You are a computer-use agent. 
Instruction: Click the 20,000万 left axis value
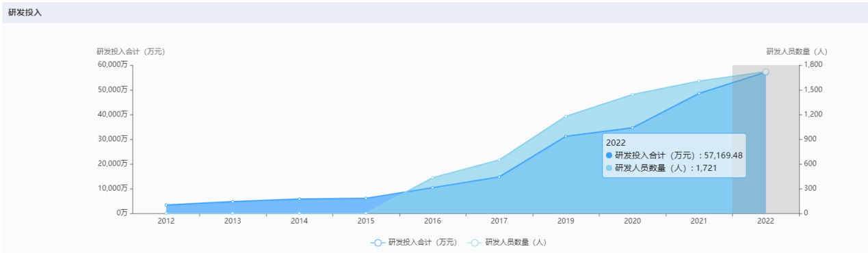pyautogui.click(x=112, y=163)
